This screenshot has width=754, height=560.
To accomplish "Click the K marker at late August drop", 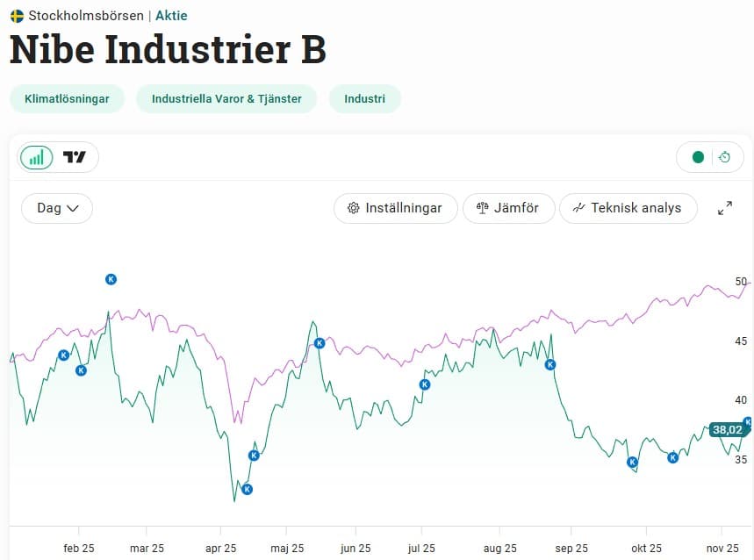I will [x=550, y=364].
